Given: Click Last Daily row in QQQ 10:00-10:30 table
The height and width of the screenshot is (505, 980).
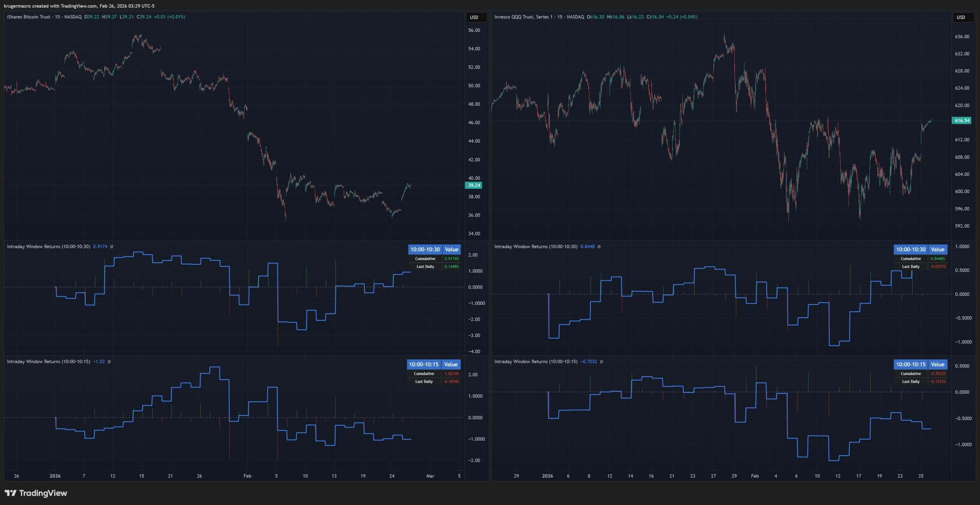Looking at the screenshot, I should point(910,266).
